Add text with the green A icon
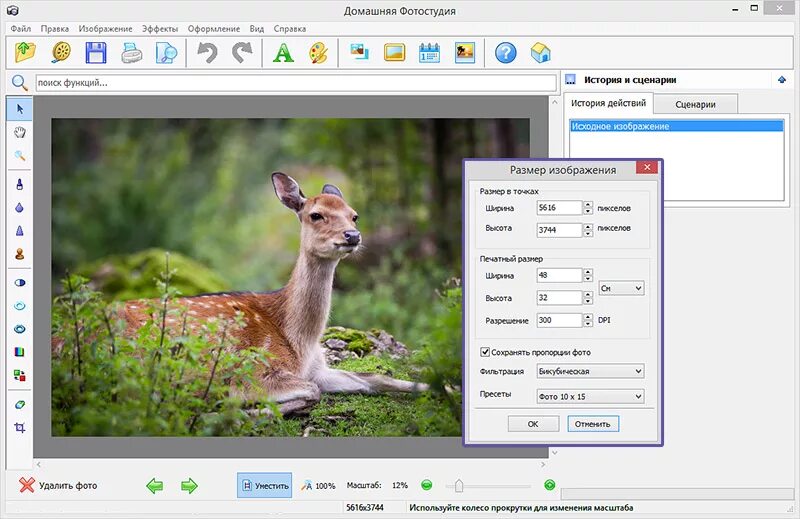The image size is (800, 519). click(x=283, y=53)
